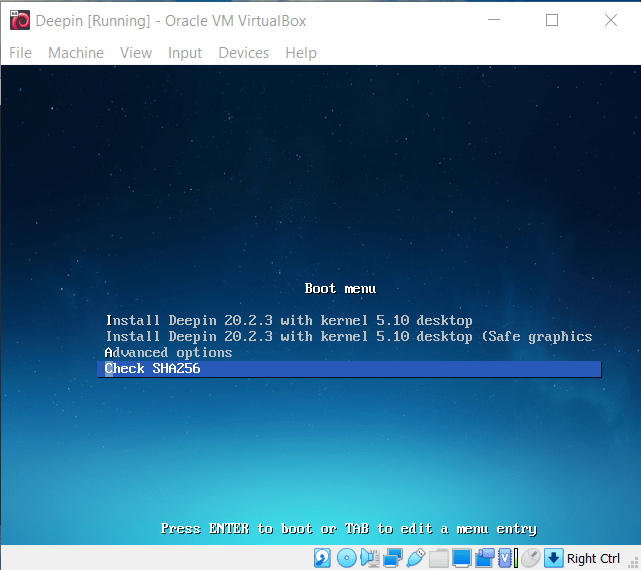Image resolution: width=641 pixels, height=570 pixels.
Task: Click the window resize grip corner
Action: pos(634,564)
